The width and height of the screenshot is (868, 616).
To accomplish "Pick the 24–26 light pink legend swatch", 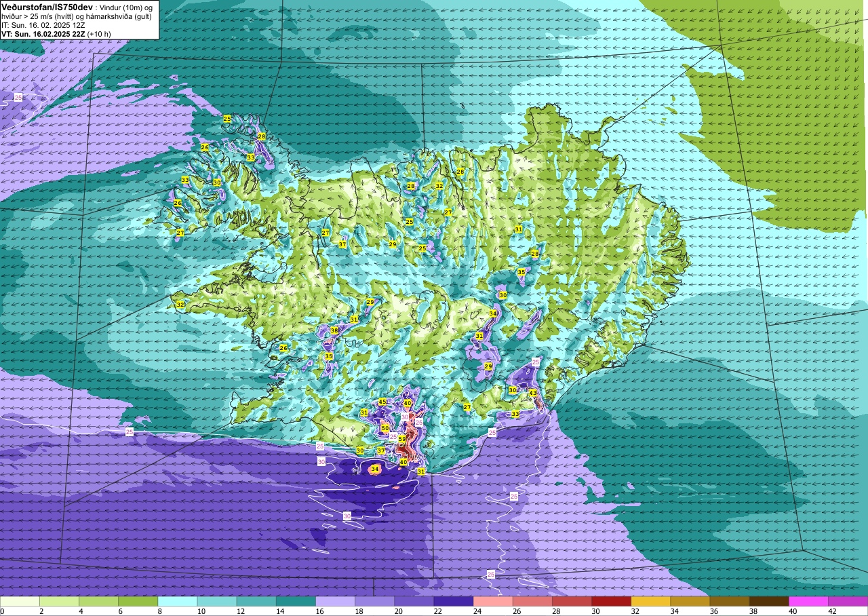I will coord(493,601).
